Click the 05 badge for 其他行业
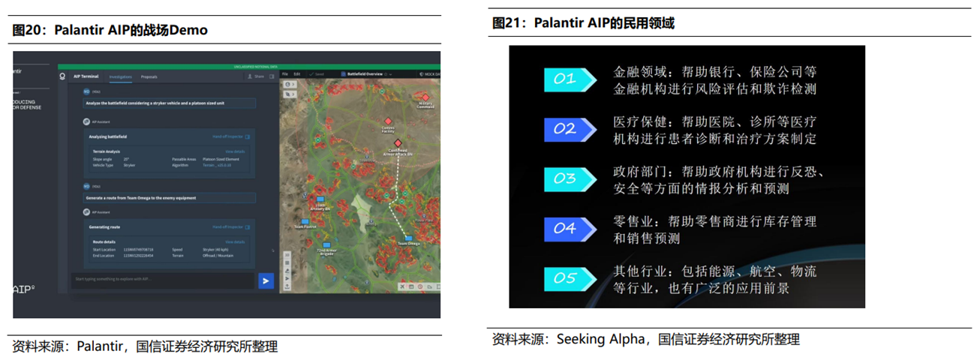 click(x=571, y=278)
